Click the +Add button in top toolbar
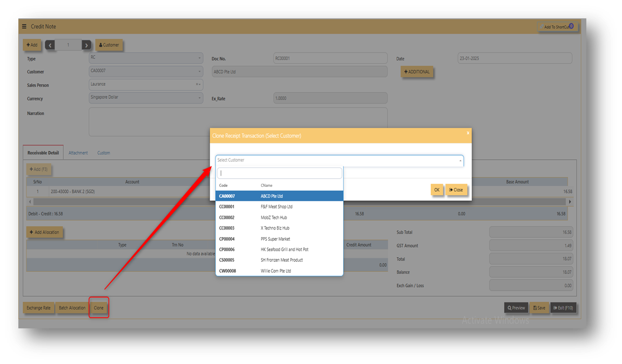 32,45
